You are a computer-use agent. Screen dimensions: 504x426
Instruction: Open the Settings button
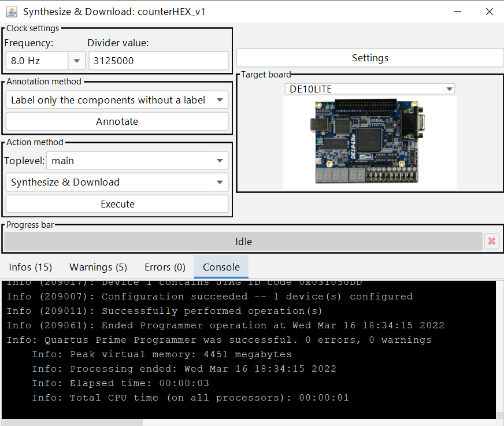coord(370,58)
